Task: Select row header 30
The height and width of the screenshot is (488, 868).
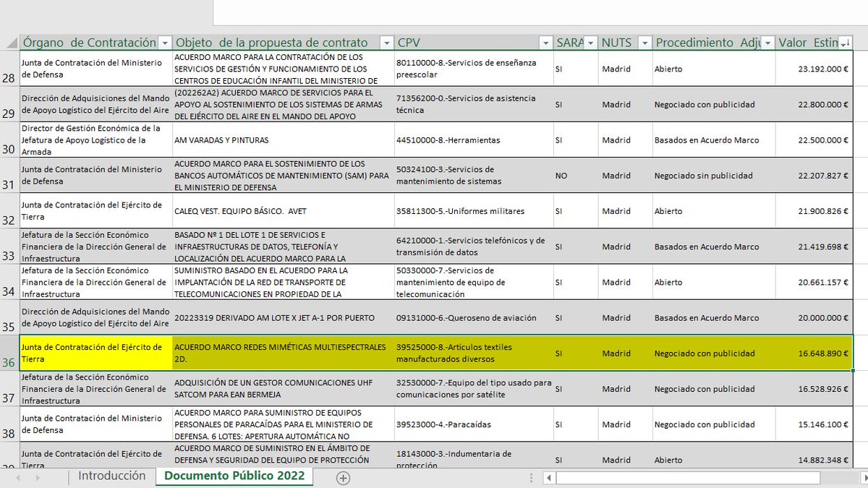Action: click(x=9, y=140)
